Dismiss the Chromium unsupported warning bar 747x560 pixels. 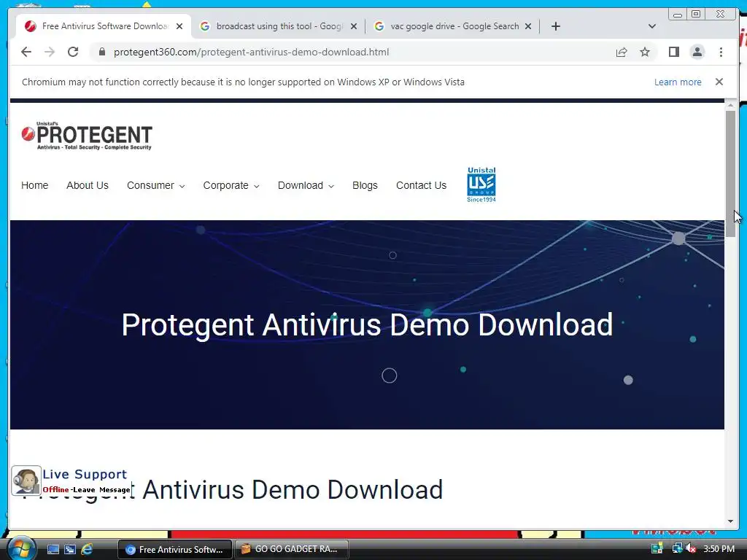[x=719, y=82]
